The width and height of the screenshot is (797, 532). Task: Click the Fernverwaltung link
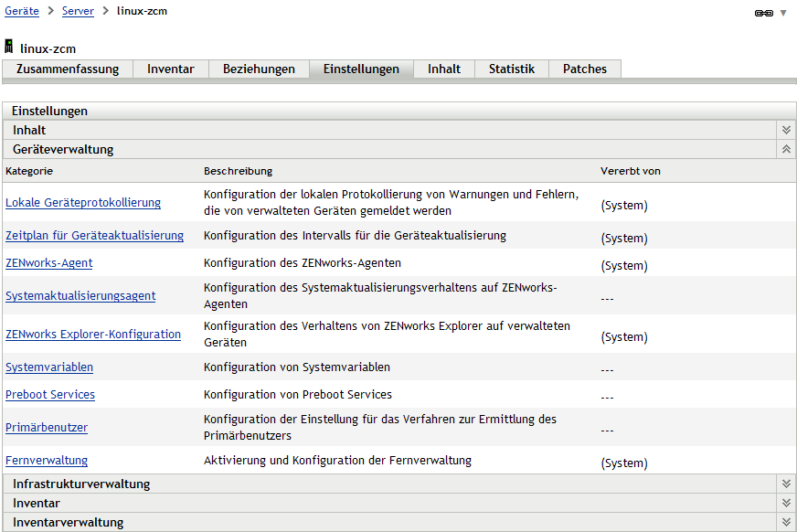[x=47, y=461]
